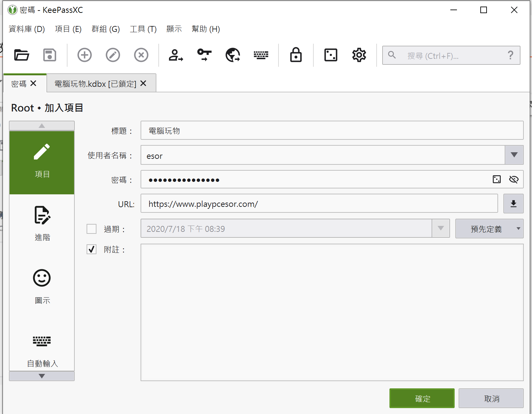Click the 標題 title input field
Image resolution: width=532 pixels, height=414 pixels.
pyautogui.click(x=332, y=131)
